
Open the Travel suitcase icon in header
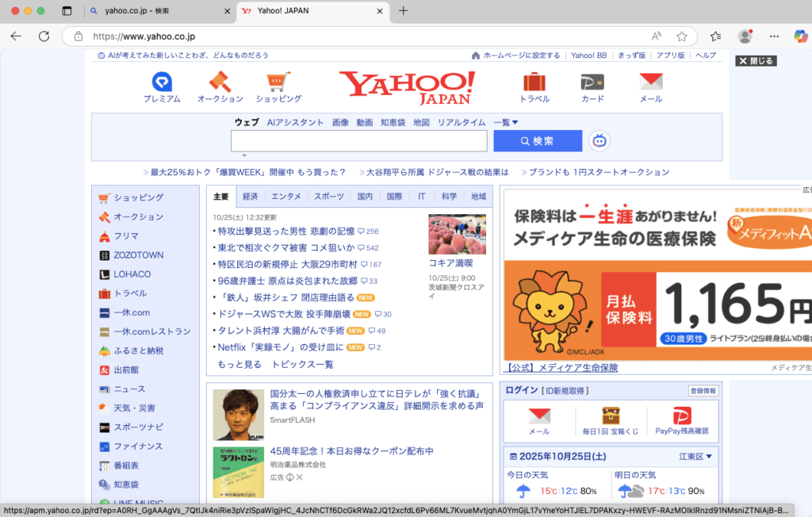(x=534, y=82)
